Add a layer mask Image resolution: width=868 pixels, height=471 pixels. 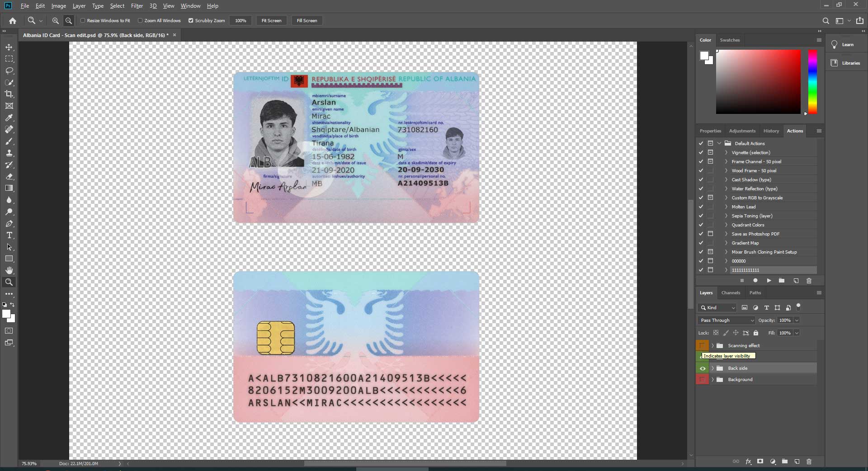760,462
